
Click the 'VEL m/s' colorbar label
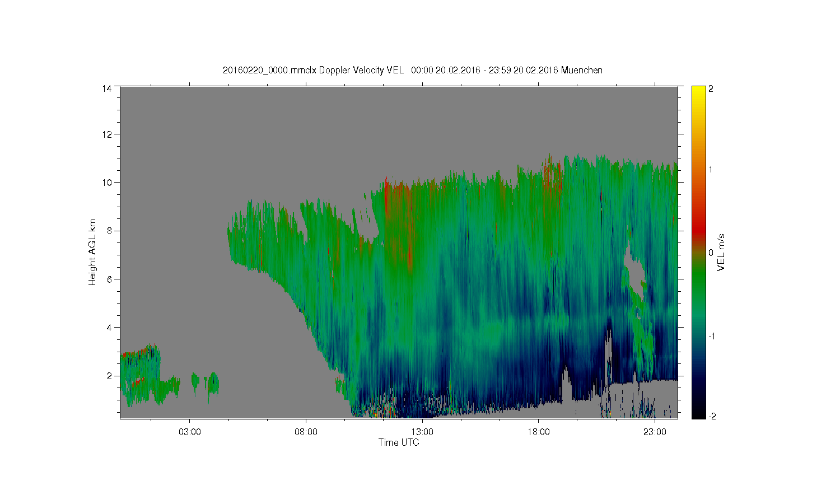[721, 252]
